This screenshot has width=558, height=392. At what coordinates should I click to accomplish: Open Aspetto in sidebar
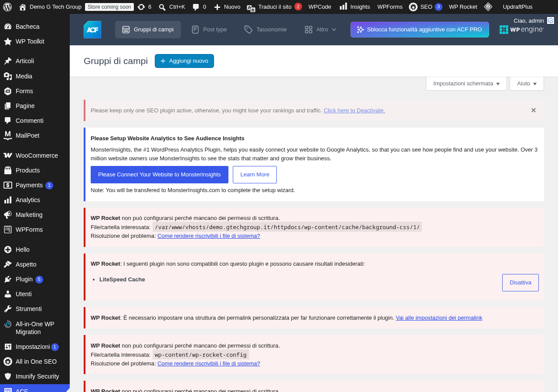[35, 264]
